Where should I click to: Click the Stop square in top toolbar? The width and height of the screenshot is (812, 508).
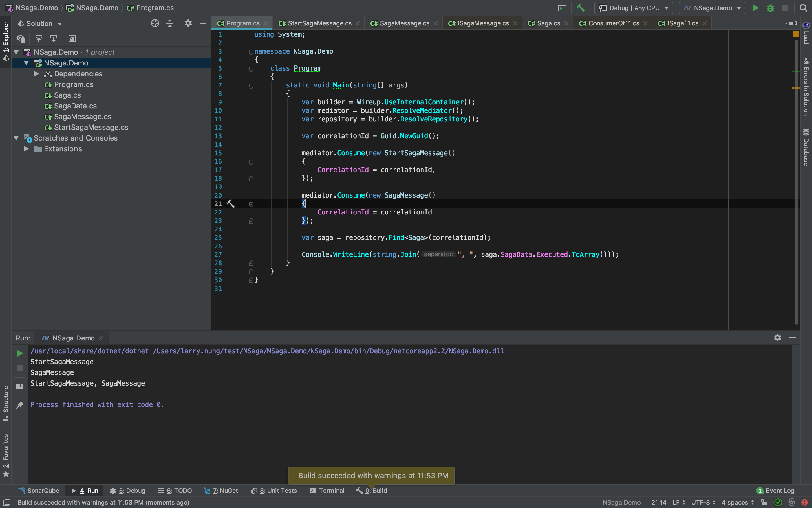(x=784, y=8)
